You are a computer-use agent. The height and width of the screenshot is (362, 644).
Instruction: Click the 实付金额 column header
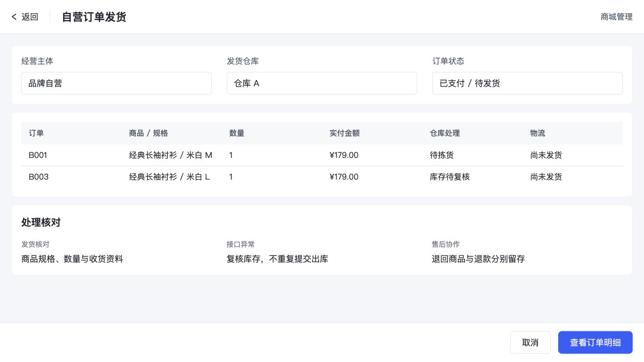coord(345,133)
